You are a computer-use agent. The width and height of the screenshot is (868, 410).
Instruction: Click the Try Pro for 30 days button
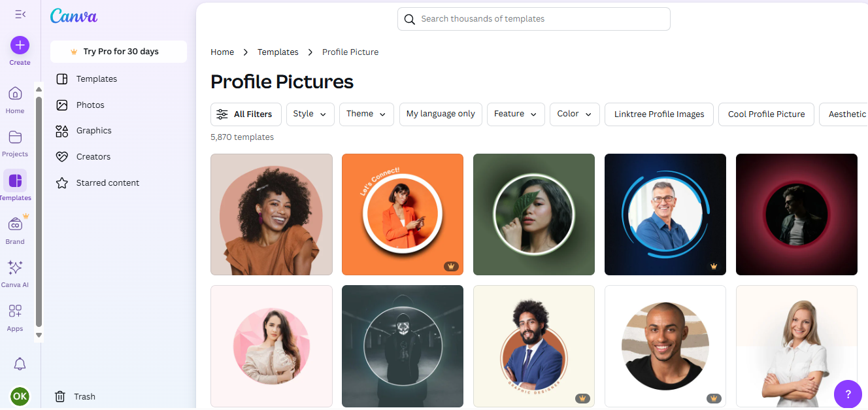tap(118, 51)
